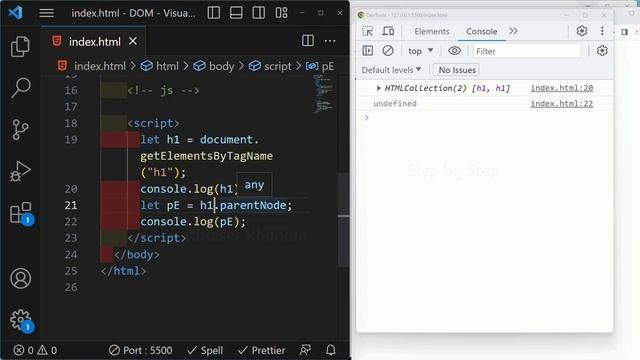Click getElementsByTagName in the code
Image resolution: width=640 pixels, height=360 pixels.
click(x=206, y=156)
